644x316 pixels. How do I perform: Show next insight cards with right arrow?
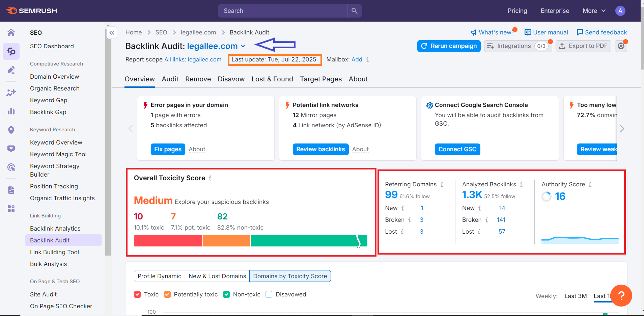[622, 129]
